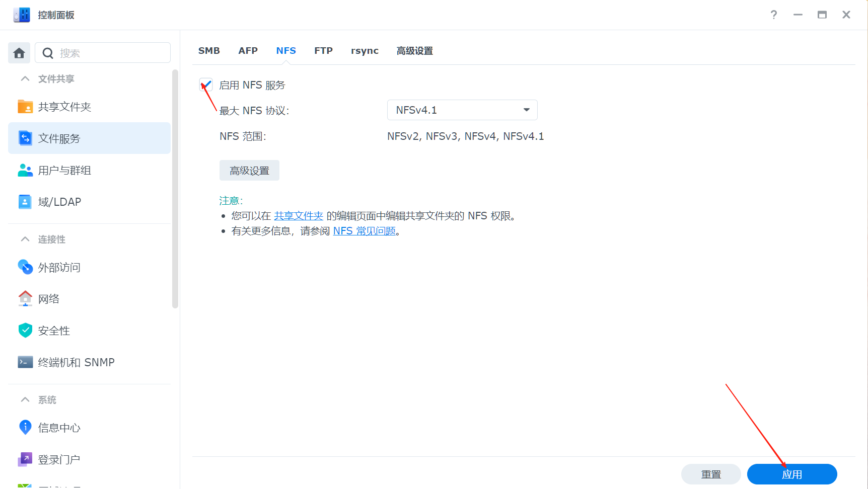
Task: Switch to the FTP tab
Action: [x=323, y=51]
